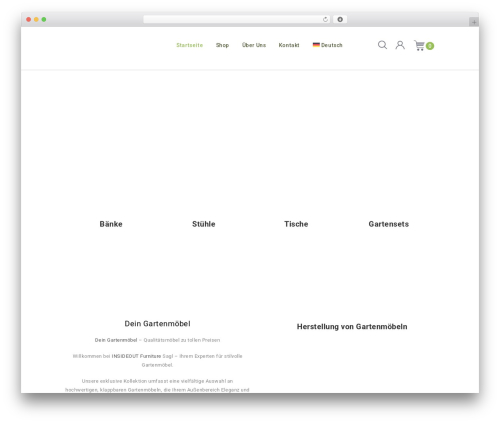Click the Dein Gartenmöbel heading

tap(157, 324)
